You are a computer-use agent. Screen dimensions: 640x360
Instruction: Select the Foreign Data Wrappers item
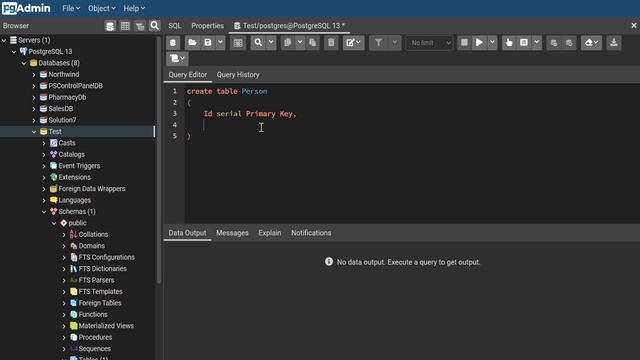coord(91,189)
